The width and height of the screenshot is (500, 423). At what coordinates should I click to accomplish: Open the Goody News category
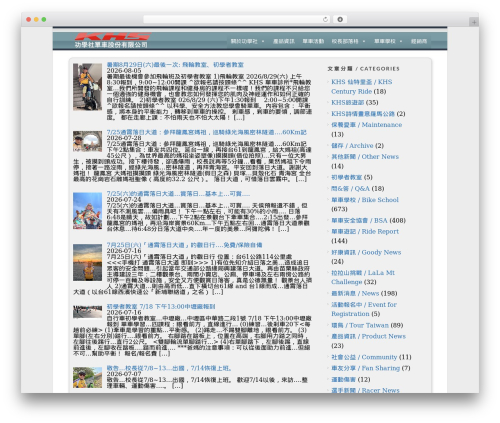(x=366, y=252)
